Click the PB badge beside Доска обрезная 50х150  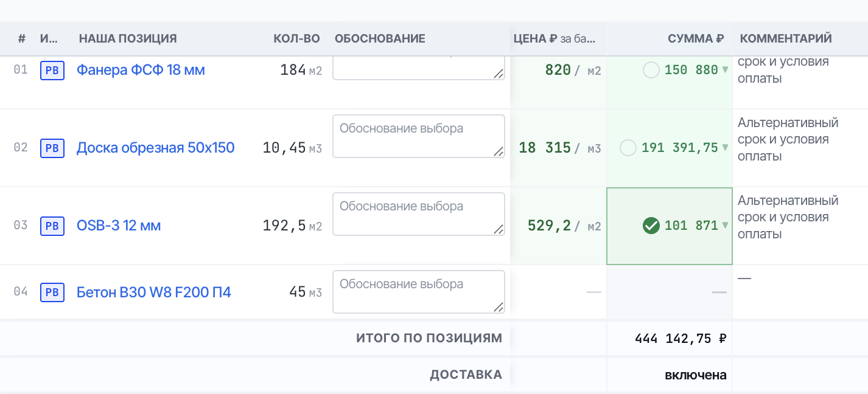tap(52, 148)
